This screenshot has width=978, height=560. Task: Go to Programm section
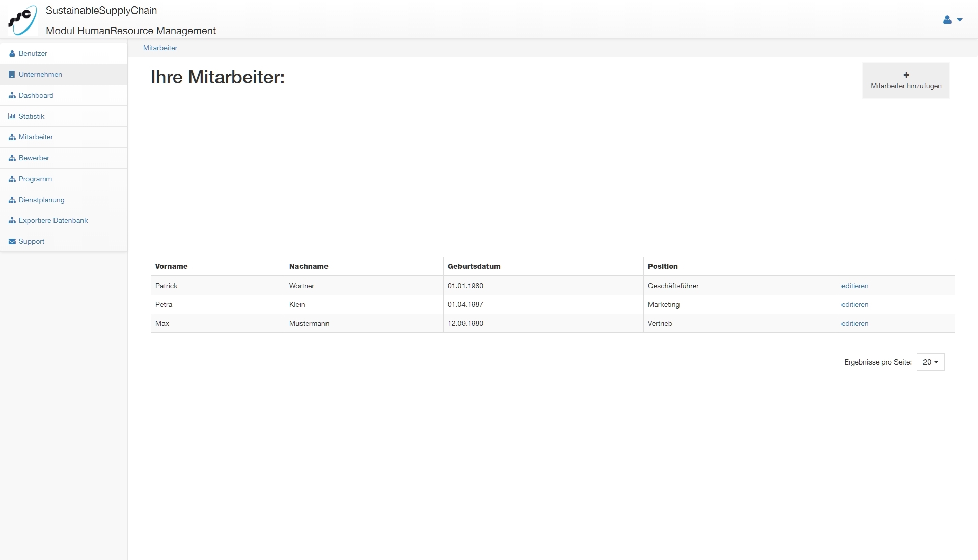point(35,179)
